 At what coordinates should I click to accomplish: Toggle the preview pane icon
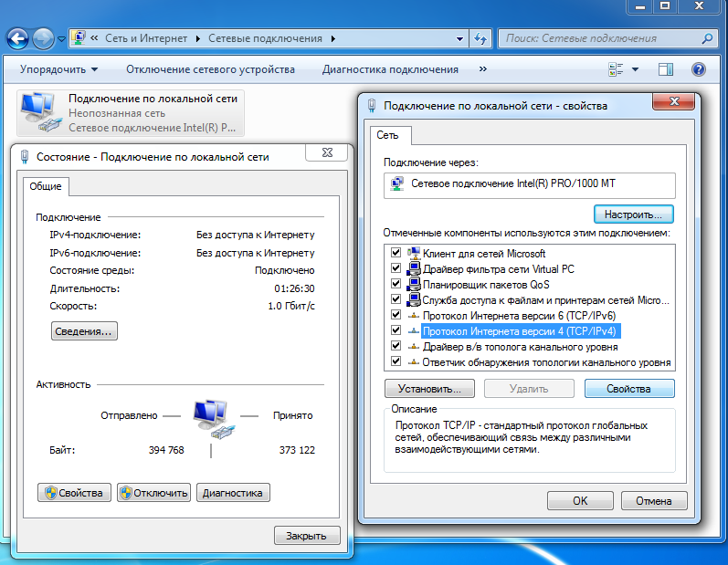coord(666,69)
